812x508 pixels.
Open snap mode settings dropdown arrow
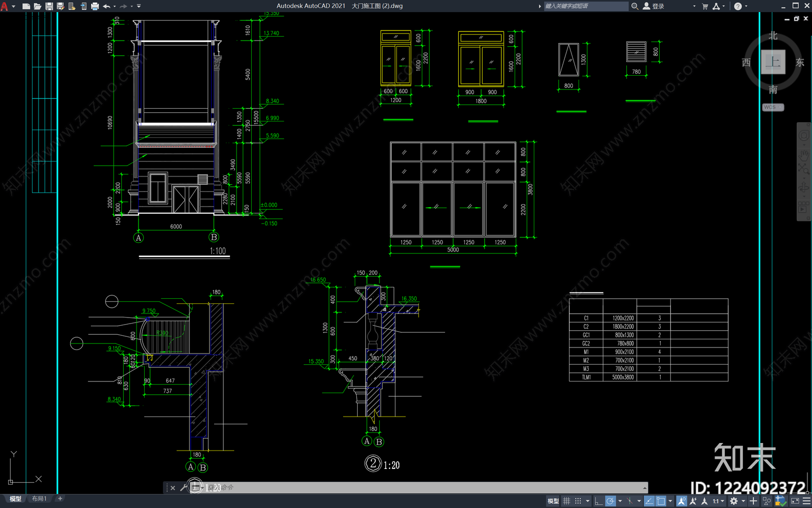587,501
